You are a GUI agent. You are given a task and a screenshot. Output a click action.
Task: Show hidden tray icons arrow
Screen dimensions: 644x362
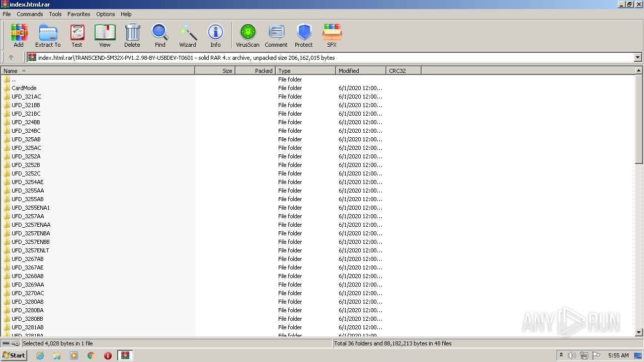pyautogui.click(x=561, y=355)
